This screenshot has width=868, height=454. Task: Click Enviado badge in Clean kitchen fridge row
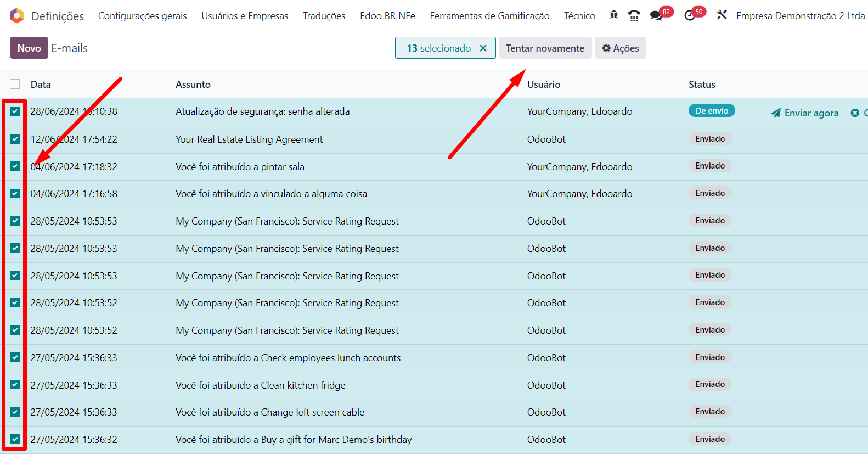click(710, 384)
